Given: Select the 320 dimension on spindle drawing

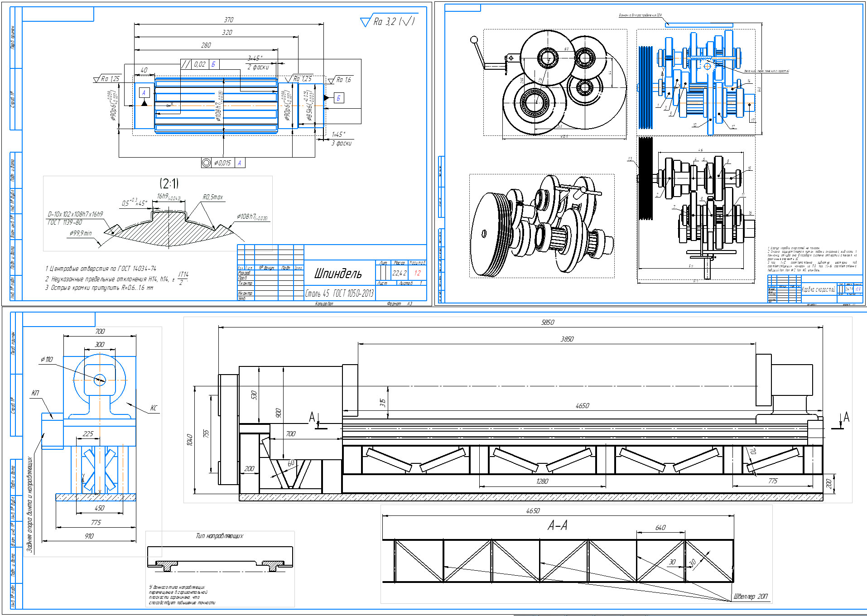Looking at the screenshot, I should [227, 33].
